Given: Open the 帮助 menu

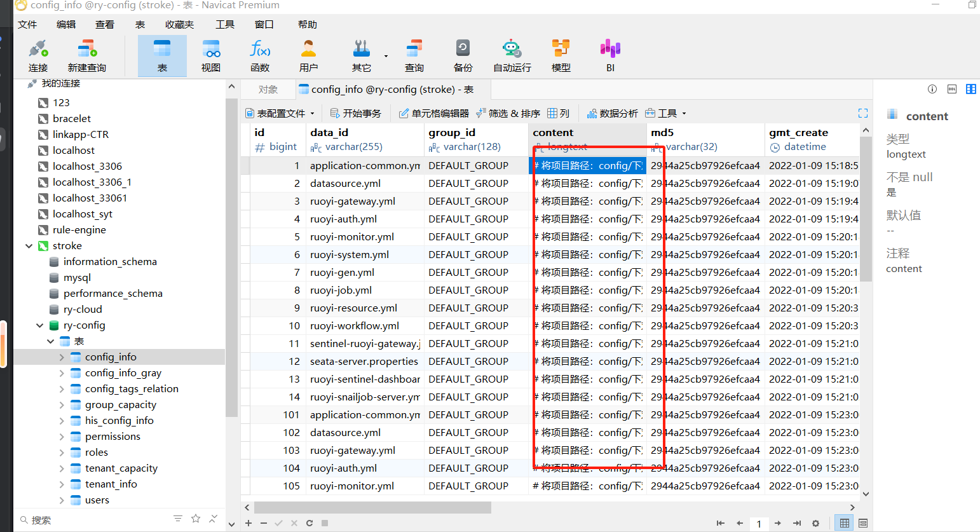Looking at the screenshot, I should coord(308,24).
